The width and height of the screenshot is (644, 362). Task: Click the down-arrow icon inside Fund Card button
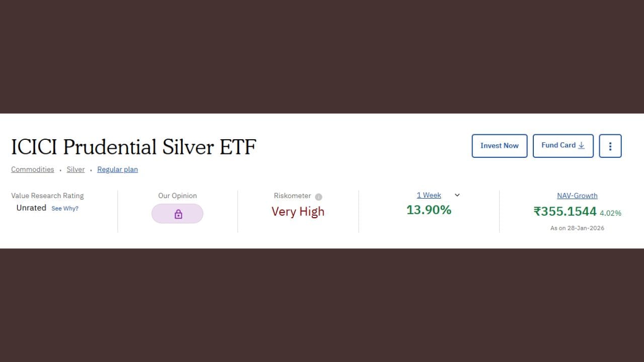click(581, 145)
